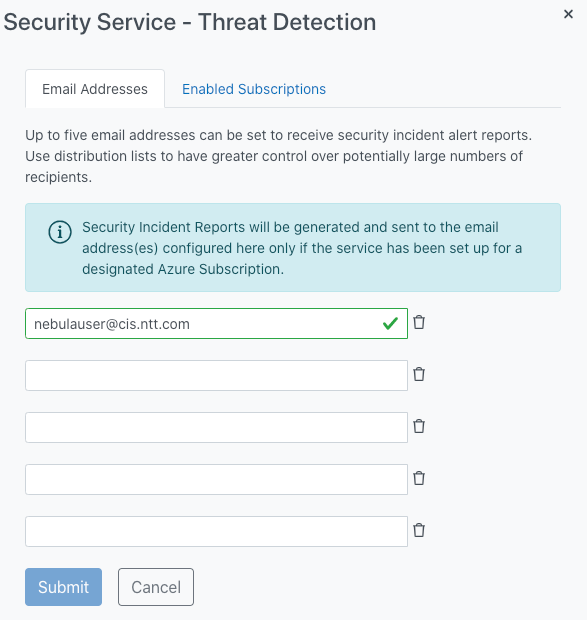Click the Security Service - Threat Detection heading
Screen dimensions: 587x620
tap(190, 22)
